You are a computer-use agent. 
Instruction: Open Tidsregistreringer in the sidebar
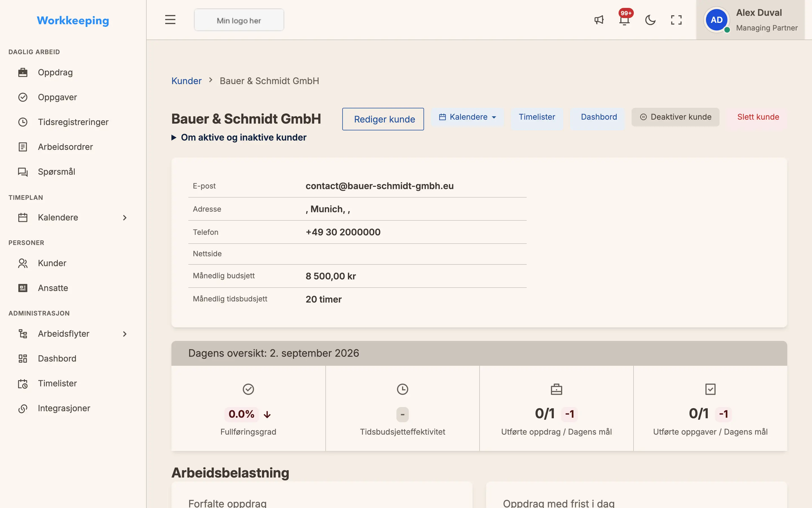click(x=73, y=122)
